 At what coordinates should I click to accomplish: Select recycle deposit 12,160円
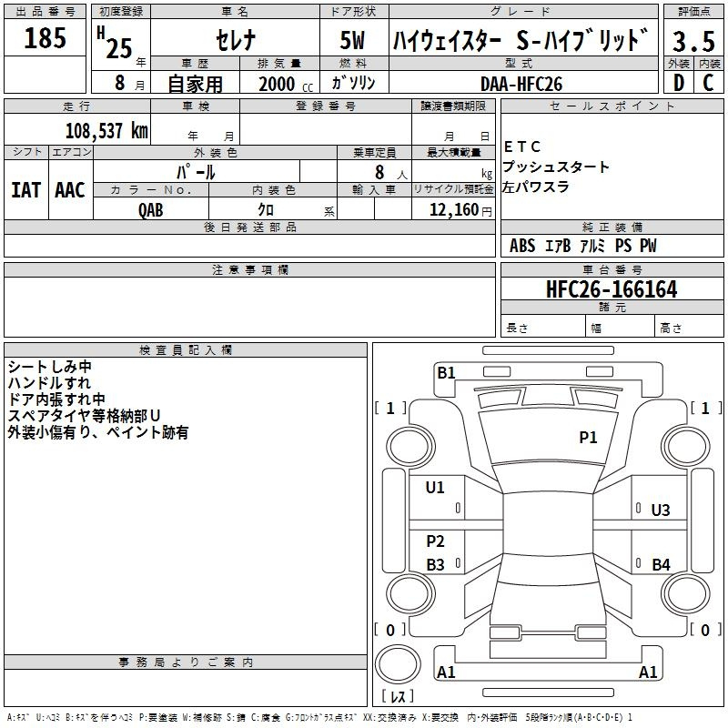pyautogui.click(x=460, y=210)
